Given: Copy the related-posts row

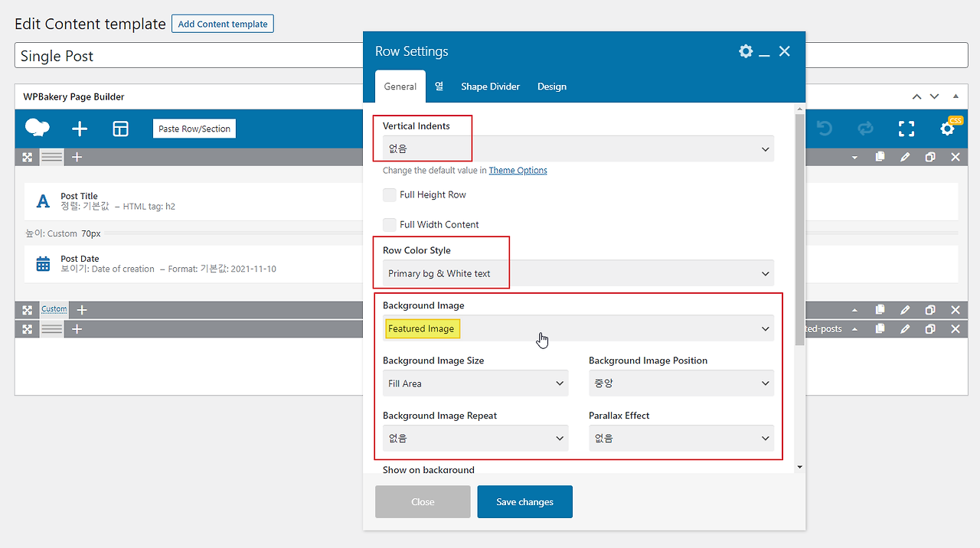Looking at the screenshot, I should tap(880, 329).
